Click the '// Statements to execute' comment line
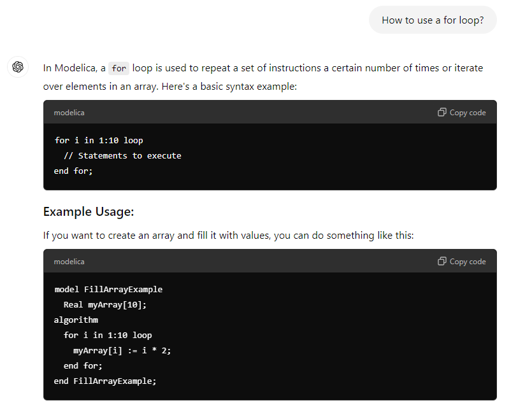Screen dimensions: 532x410 click(x=122, y=155)
